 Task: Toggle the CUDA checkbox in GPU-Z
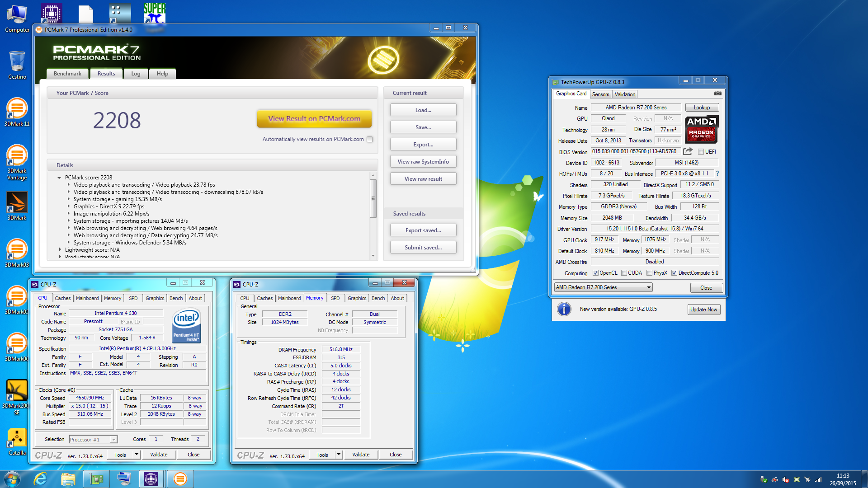click(x=624, y=273)
